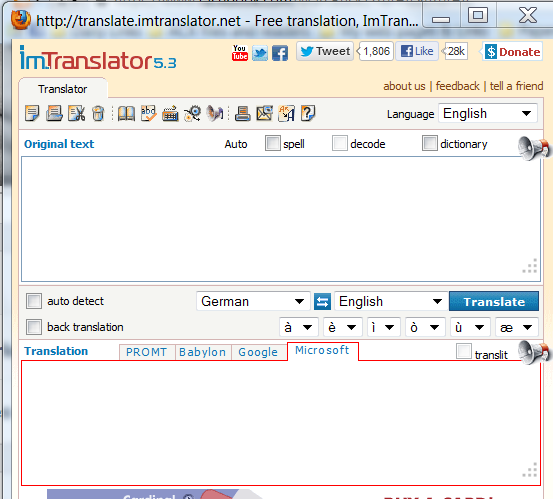Click the Facebook Like button
This screenshot has width=553, height=499.
click(417, 51)
